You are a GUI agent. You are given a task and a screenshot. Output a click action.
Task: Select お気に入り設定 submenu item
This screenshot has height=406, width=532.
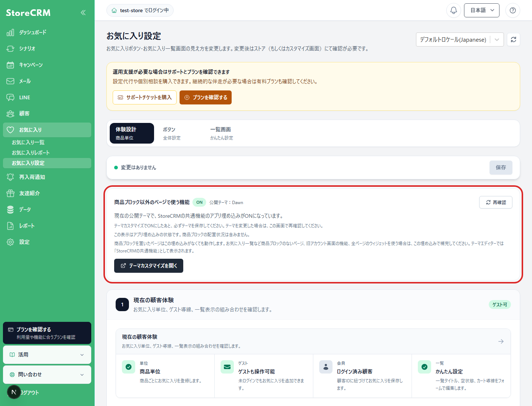pos(47,163)
